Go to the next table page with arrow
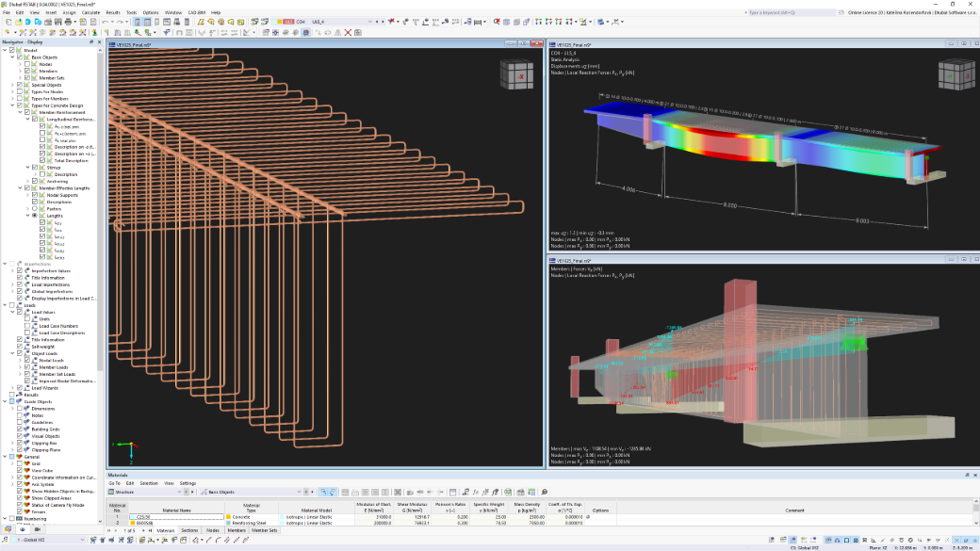The height and width of the screenshot is (551, 980). (x=142, y=530)
